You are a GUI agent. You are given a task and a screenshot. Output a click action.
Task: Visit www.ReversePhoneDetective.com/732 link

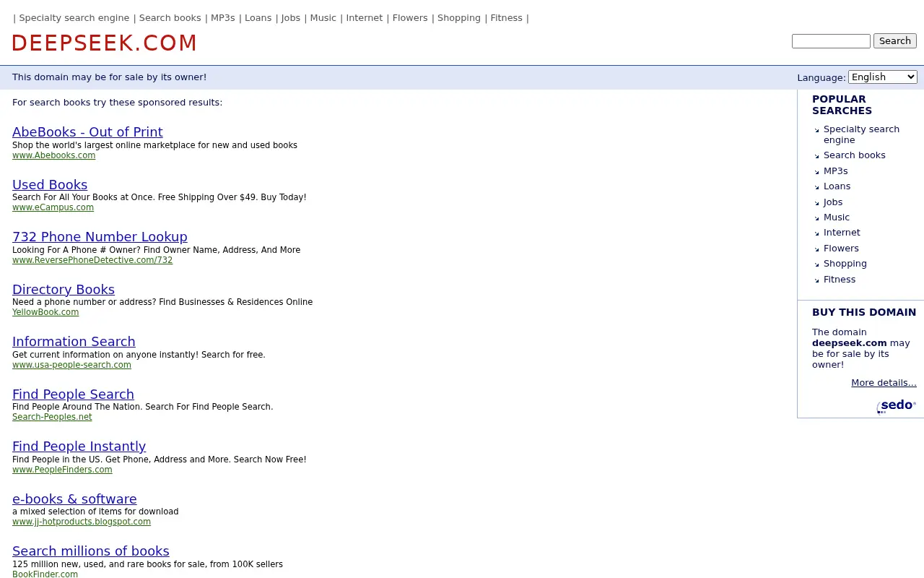(92, 260)
